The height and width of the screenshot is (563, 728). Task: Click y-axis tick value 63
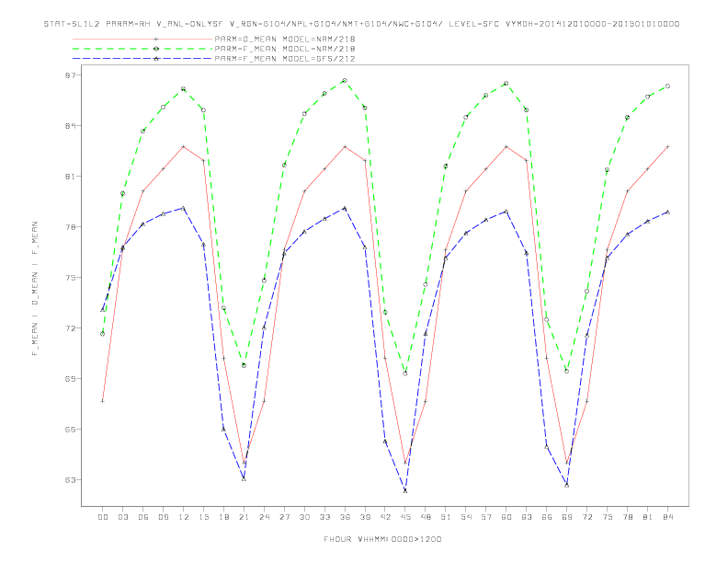(x=70, y=480)
